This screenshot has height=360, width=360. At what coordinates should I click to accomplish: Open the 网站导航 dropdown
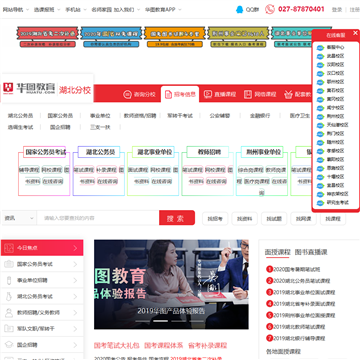tap(16, 9)
